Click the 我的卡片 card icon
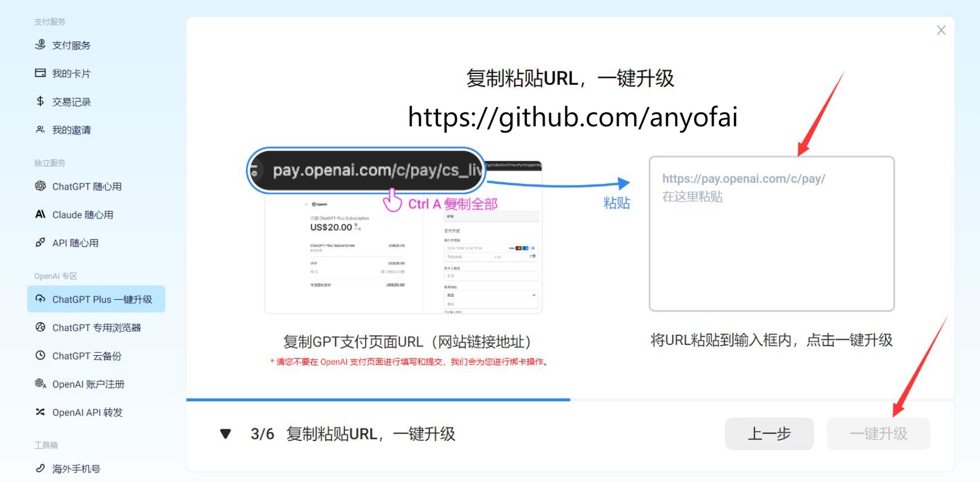Image resolution: width=980 pixels, height=482 pixels. pyautogui.click(x=40, y=73)
